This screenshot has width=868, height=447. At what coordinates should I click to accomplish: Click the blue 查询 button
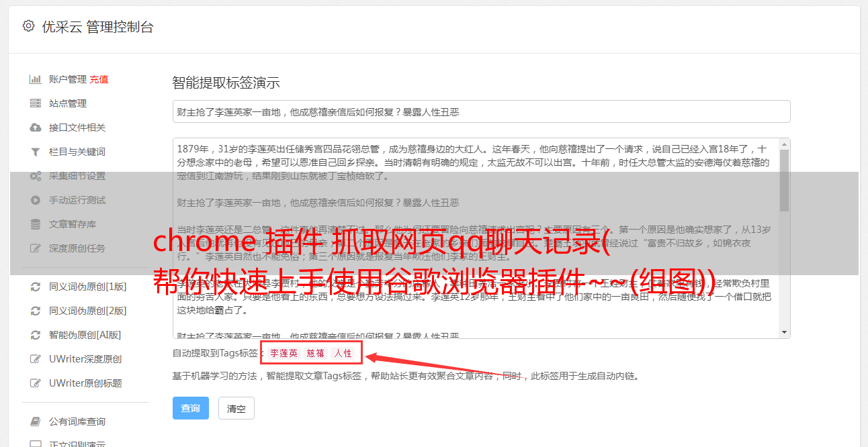[191, 408]
